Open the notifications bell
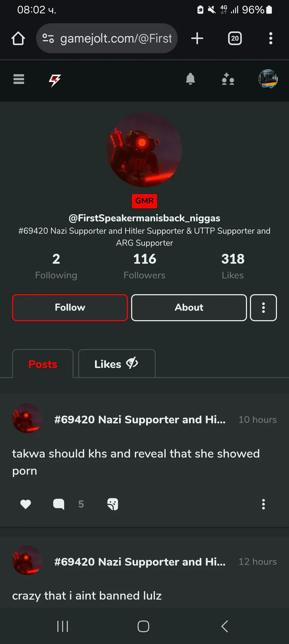 190,79
